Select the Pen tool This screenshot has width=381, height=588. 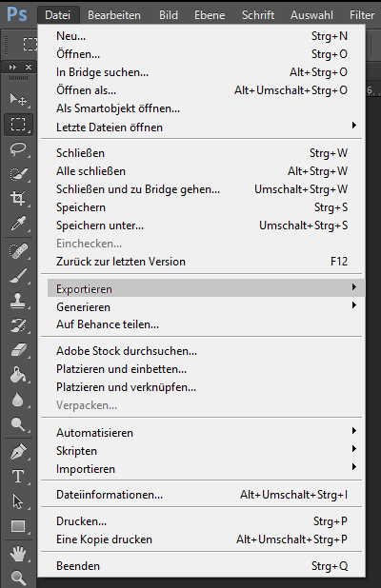18,452
